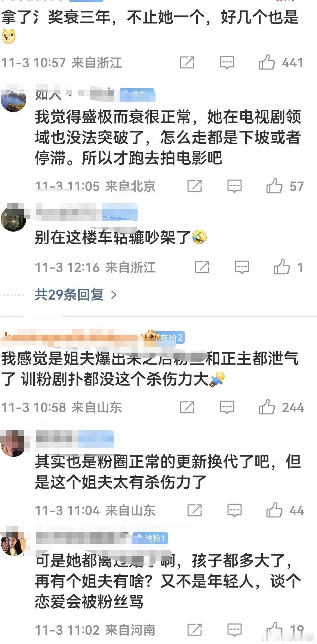Open reply box for 11-3 11:05 Beijing comment

[x=234, y=186]
